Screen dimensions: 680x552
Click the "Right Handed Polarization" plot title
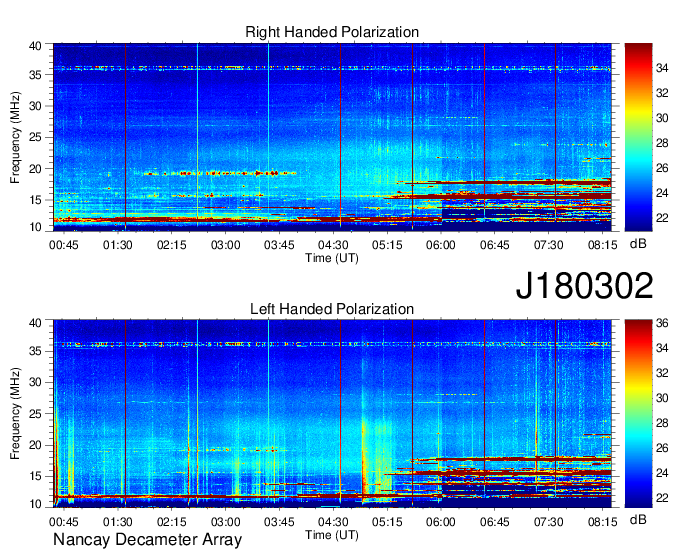tap(332, 32)
